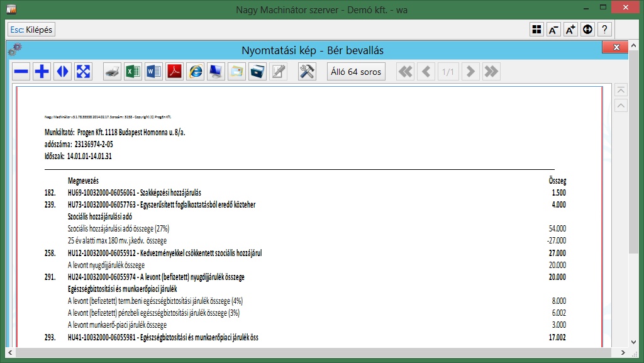Click the amount 54.000

pyautogui.click(x=557, y=229)
